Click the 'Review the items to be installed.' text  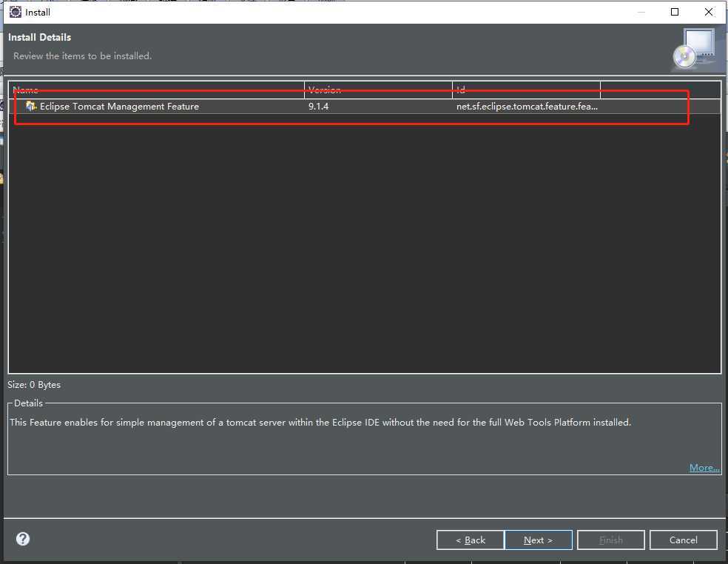click(x=83, y=56)
